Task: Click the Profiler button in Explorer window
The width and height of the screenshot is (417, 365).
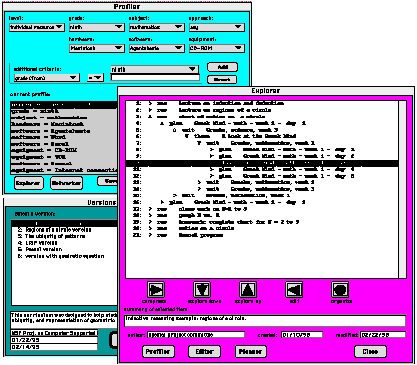Action: pyautogui.click(x=158, y=351)
